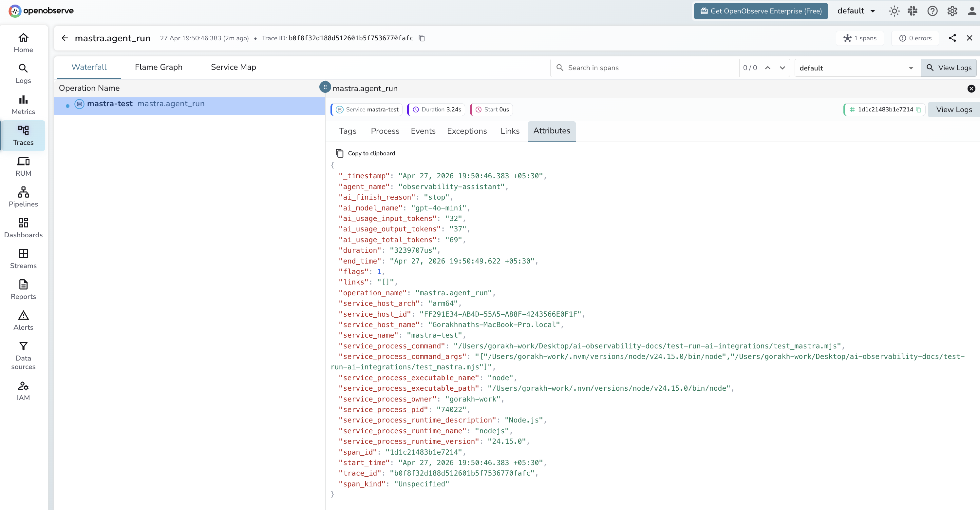Open the default organization dropdown
This screenshot has height=510, width=980.
pos(856,11)
